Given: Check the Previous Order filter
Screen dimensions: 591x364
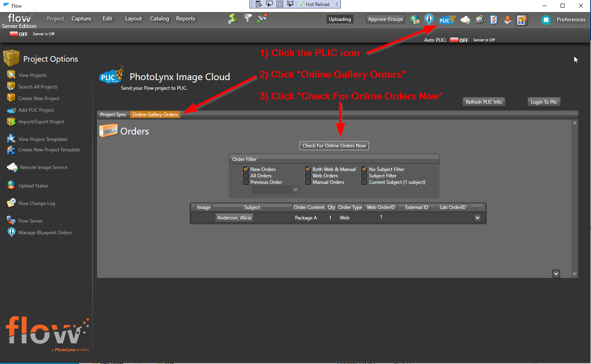Looking at the screenshot, I should [x=246, y=182].
